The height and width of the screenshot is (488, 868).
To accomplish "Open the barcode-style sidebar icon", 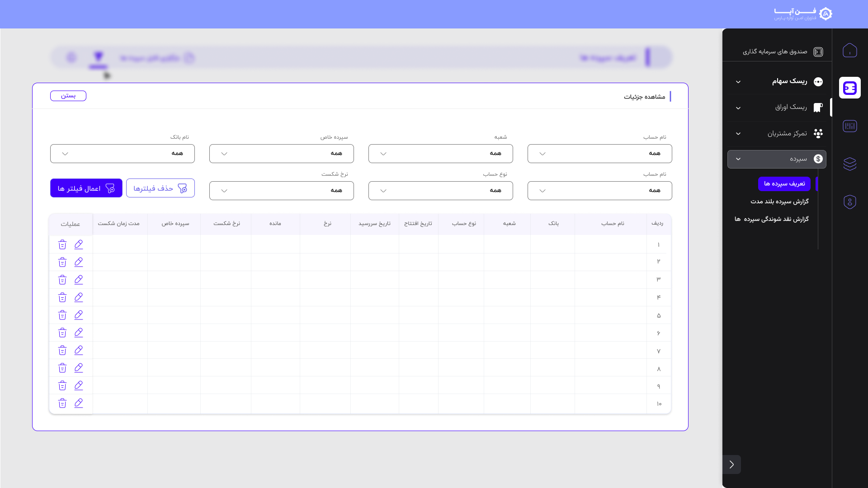I will coord(849,126).
